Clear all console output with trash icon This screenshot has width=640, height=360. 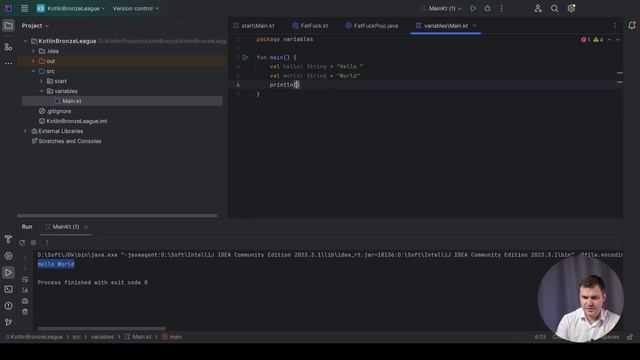pyautogui.click(x=25, y=311)
